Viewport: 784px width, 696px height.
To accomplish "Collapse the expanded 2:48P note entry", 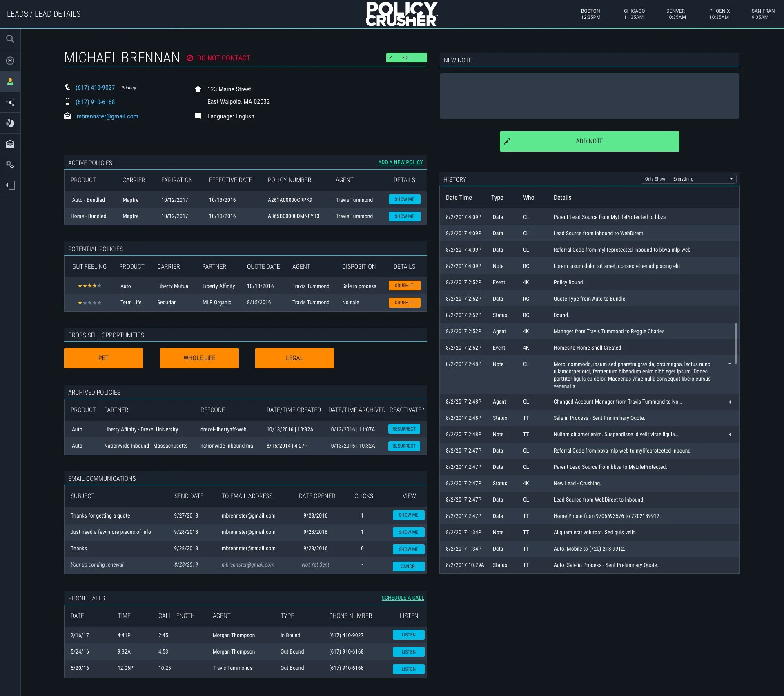I will click(730, 363).
